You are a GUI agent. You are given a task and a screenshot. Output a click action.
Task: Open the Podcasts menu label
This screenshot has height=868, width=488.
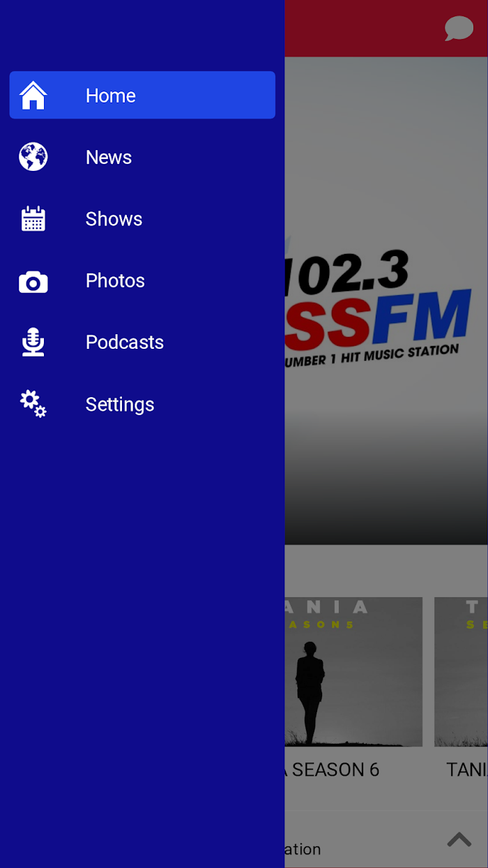click(124, 342)
